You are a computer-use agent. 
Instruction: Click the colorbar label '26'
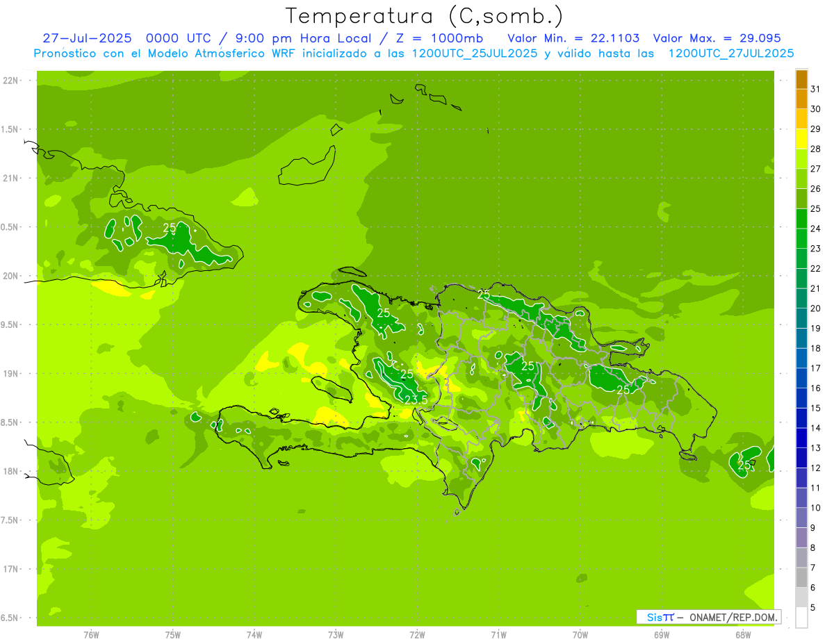coord(816,188)
